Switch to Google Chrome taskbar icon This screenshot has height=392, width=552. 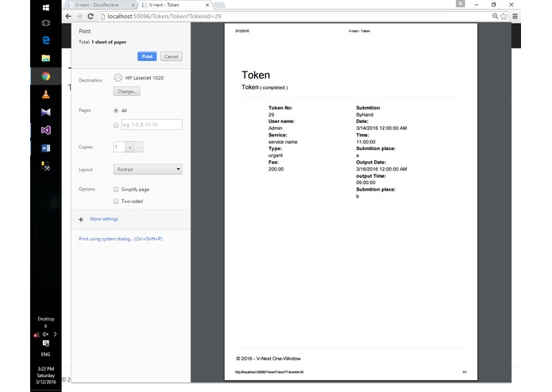46,76
